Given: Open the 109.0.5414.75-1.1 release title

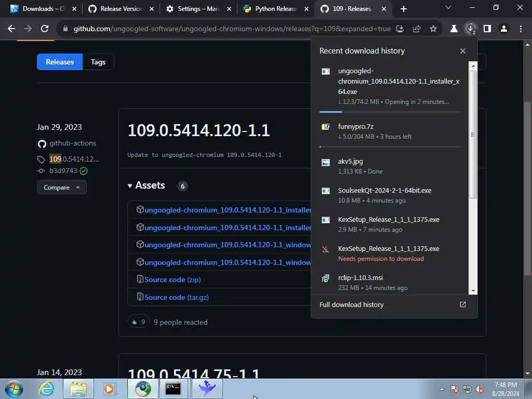Looking at the screenshot, I should click(194, 373).
